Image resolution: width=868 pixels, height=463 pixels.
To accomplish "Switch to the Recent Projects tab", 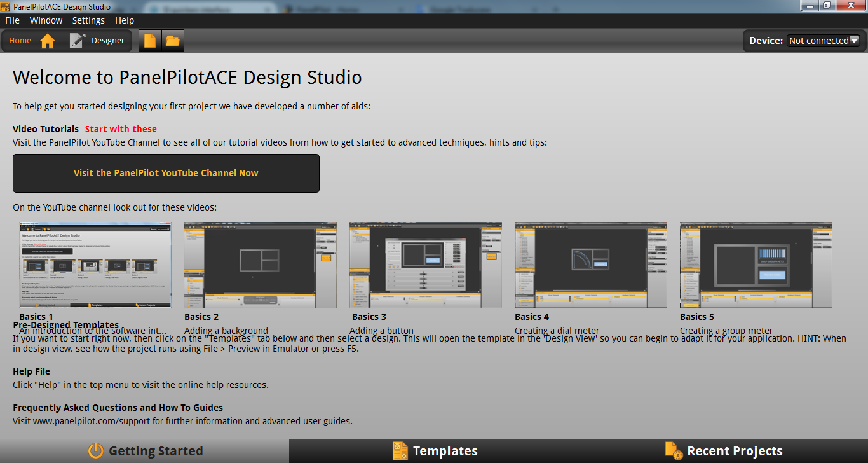I will pyautogui.click(x=723, y=451).
